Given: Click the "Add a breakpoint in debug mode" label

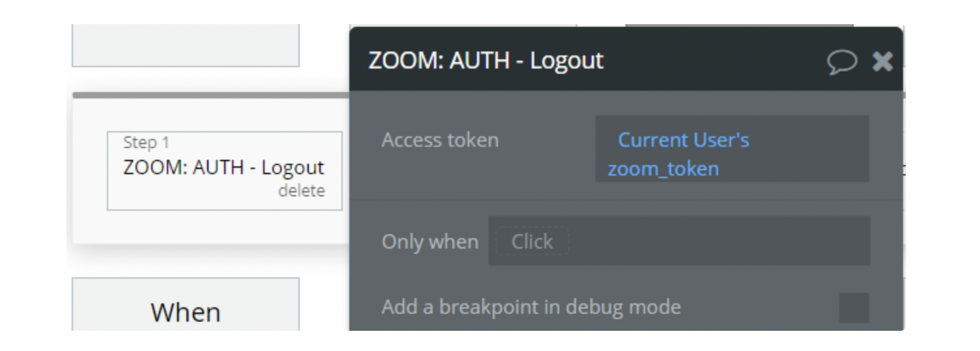Looking at the screenshot, I should (531, 307).
